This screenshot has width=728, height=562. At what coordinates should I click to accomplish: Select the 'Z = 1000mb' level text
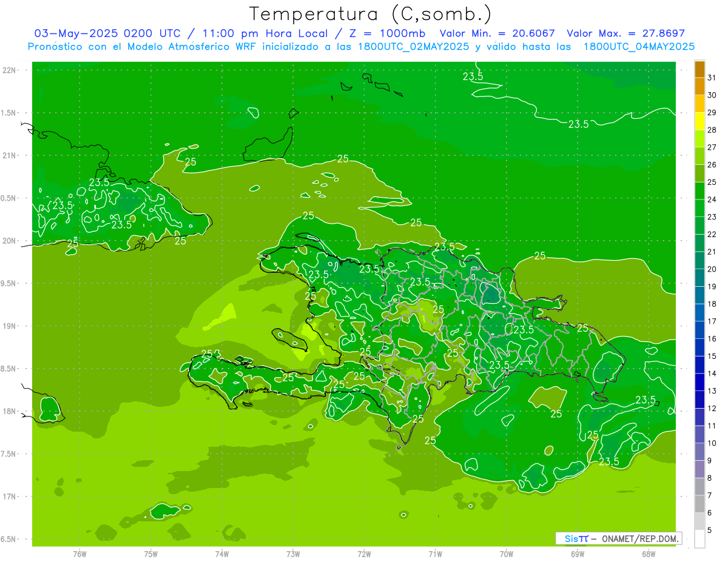[x=388, y=33]
